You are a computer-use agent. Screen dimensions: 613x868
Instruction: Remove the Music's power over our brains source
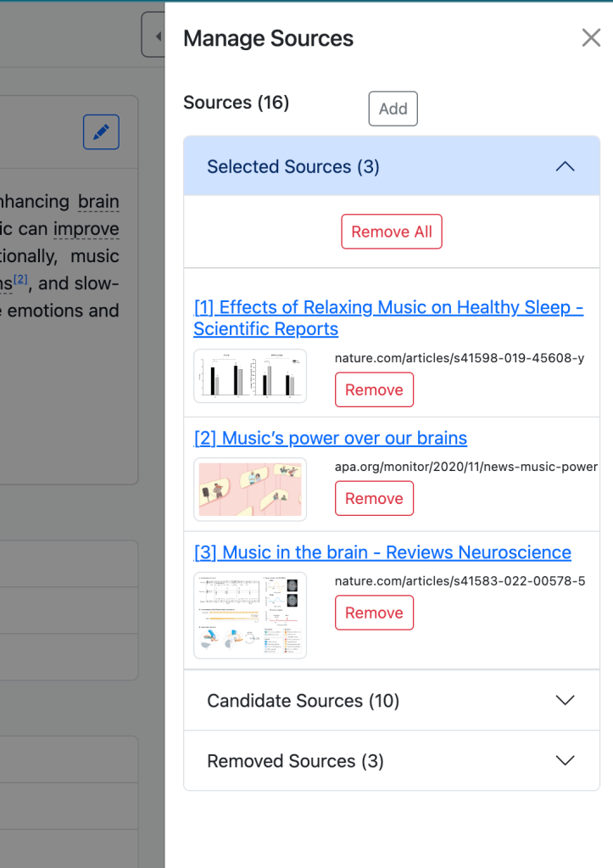coord(374,499)
